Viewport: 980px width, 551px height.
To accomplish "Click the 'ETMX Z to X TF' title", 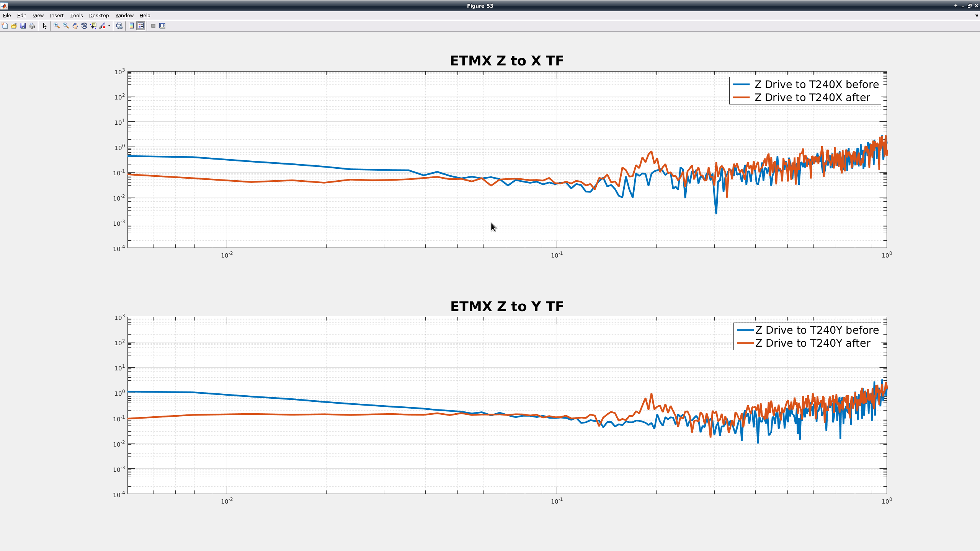I will coord(506,60).
